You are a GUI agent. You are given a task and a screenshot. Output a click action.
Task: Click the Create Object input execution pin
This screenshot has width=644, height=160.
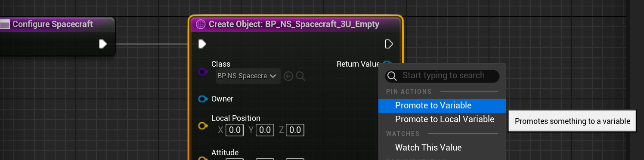202,44
